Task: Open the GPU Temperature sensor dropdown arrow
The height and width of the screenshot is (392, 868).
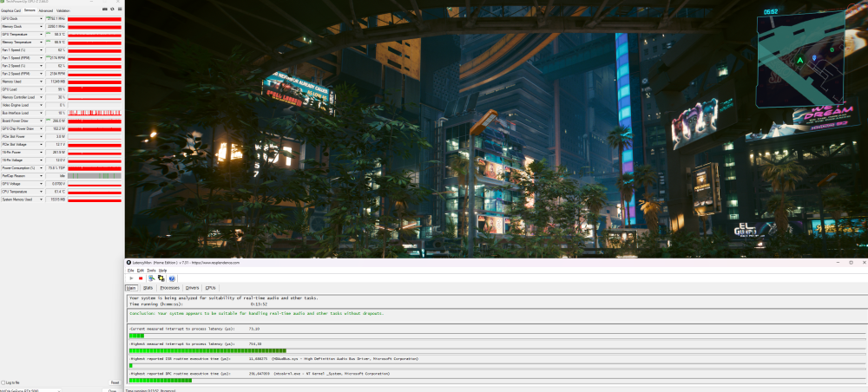Action: click(x=42, y=34)
